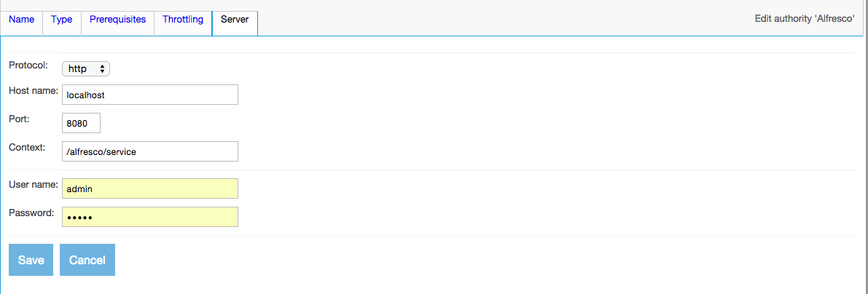Click the 'Password:' label
This screenshot has height=294, width=868.
pos(31,212)
